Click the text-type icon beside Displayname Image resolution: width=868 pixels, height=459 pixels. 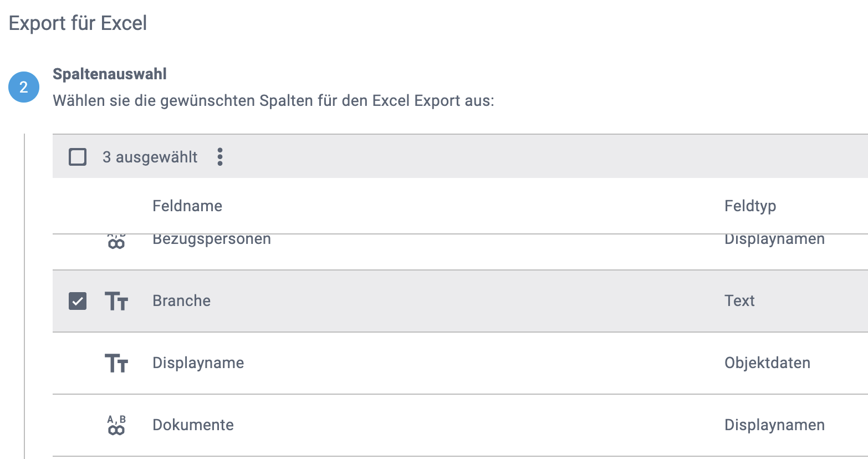pyautogui.click(x=116, y=363)
